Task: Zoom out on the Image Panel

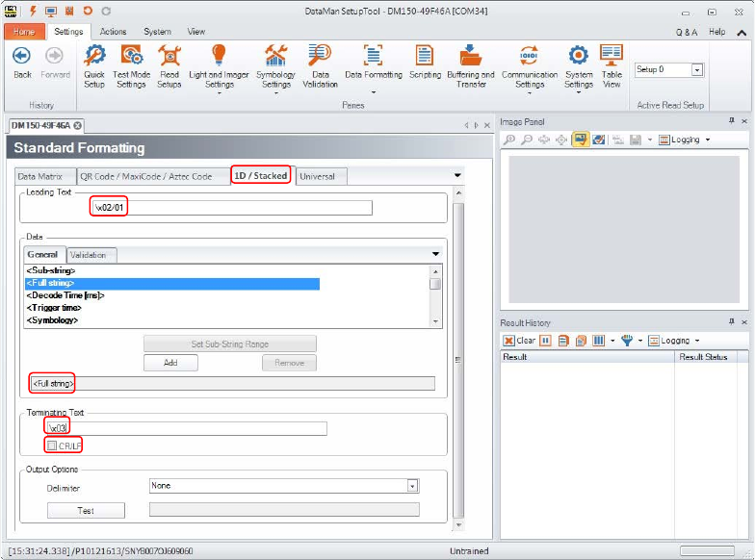Action: point(528,140)
